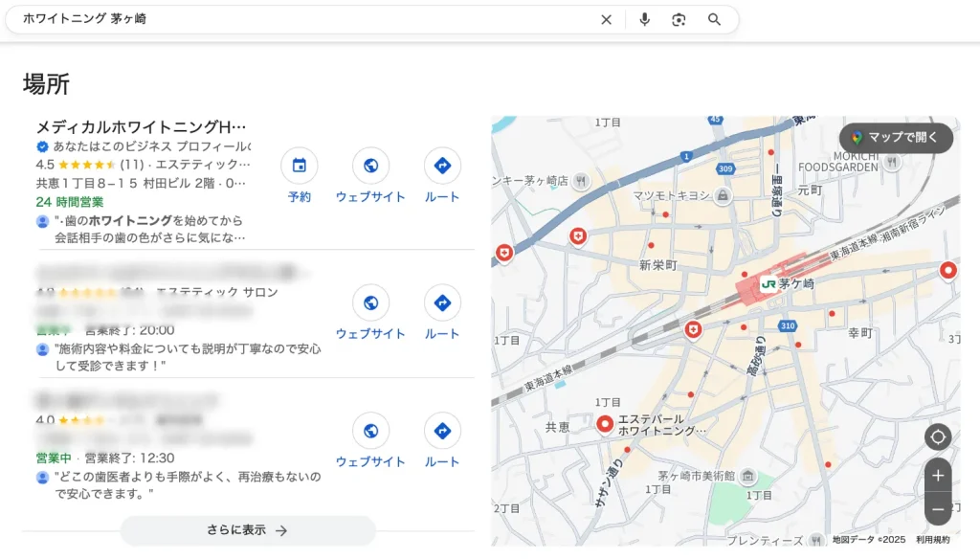Click ルート icon for listing closing at 20:00
Viewport: 980px width, 559px height.
(442, 303)
